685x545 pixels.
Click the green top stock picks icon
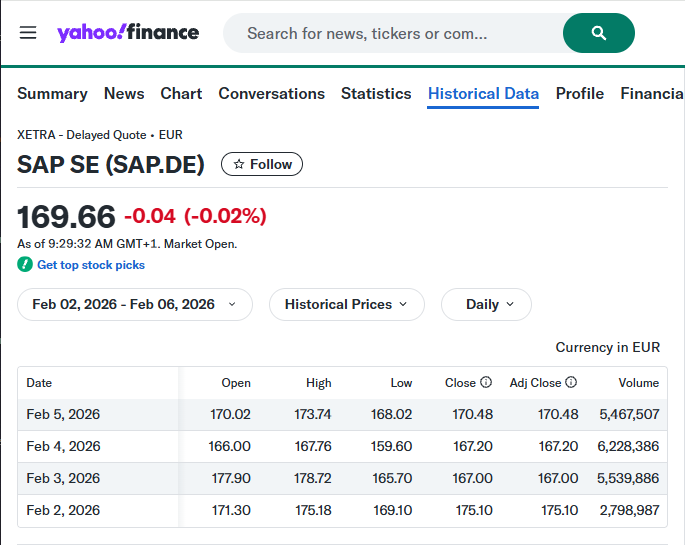click(25, 265)
